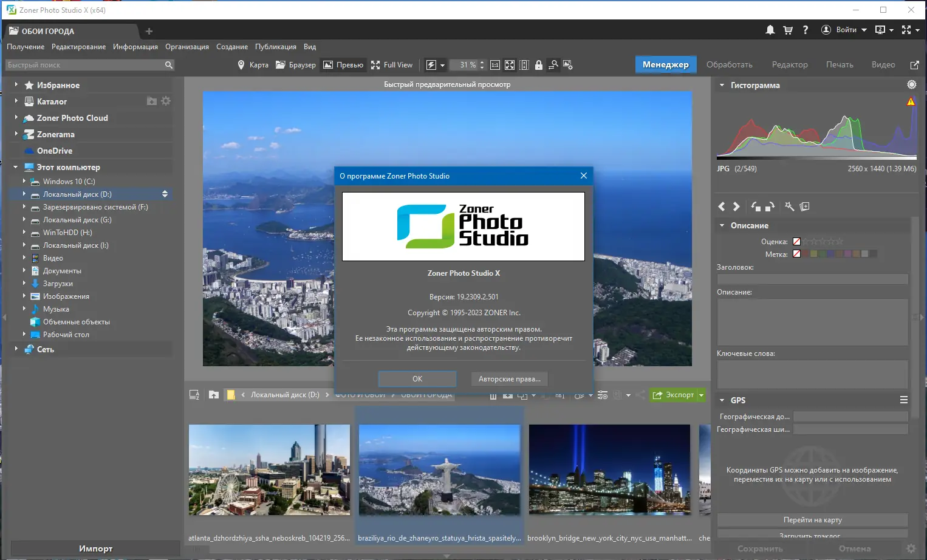The image size is (927, 560).
Task: Click the 1:1 zoom icon
Action: 495,65
